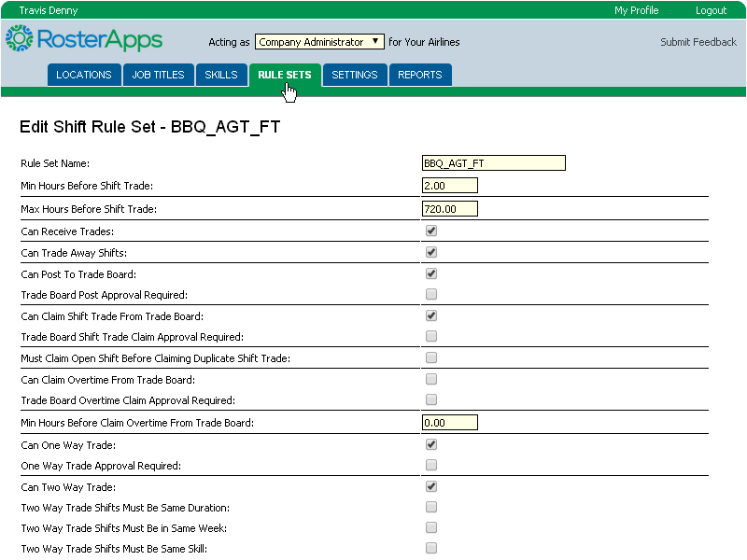Image resolution: width=747 pixels, height=560 pixels.
Task: Open the Settings tab
Action: pos(355,75)
